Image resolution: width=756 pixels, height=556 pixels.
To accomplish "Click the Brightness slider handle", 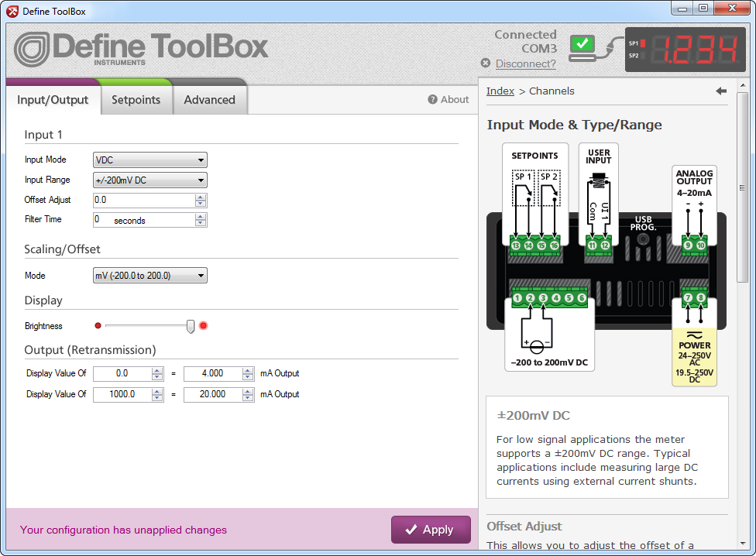I will (191, 326).
